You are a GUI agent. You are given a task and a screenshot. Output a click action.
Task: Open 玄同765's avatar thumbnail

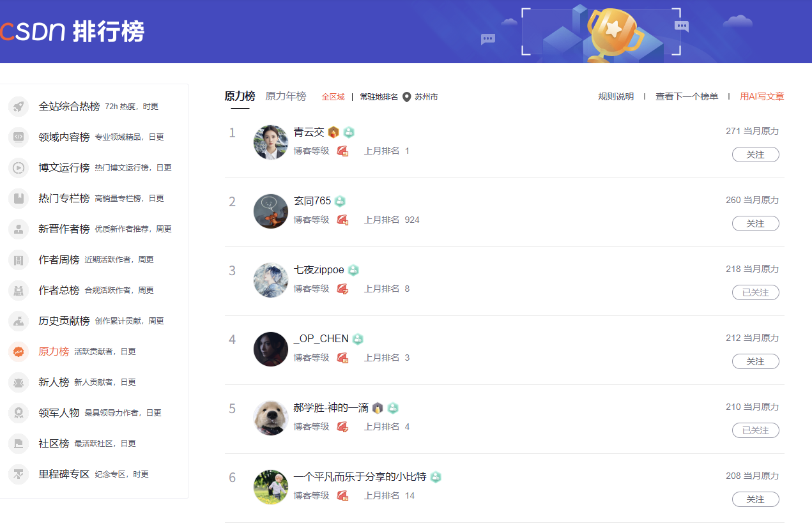[x=271, y=211]
